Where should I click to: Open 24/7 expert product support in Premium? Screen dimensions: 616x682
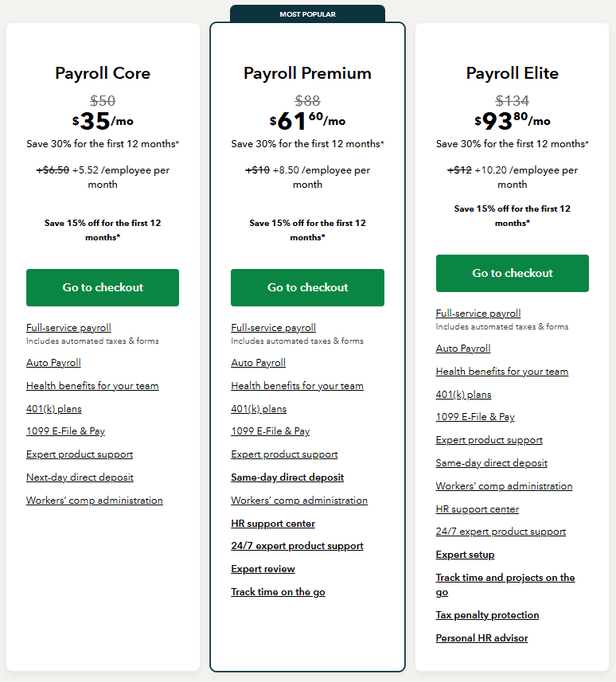(x=297, y=546)
